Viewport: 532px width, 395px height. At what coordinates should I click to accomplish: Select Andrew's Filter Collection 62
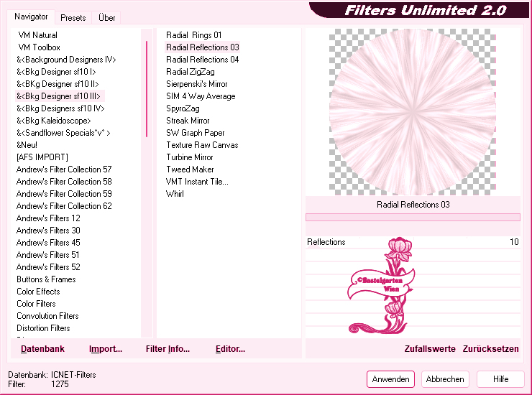pyautogui.click(x=64, y=206)
